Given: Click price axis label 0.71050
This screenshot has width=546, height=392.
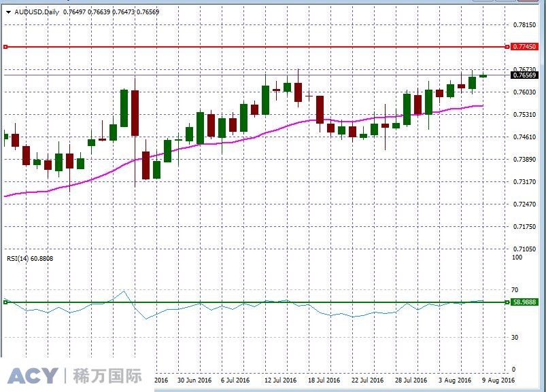Looking at the screenshot, I should click(524, 249).
